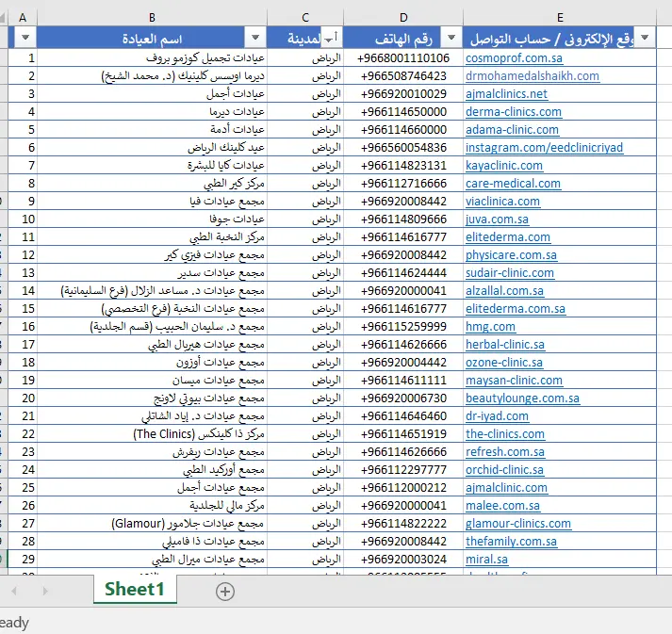Open the sudair-clinic.com link
The image size is (672, 634).
click(x=510, y=273)
